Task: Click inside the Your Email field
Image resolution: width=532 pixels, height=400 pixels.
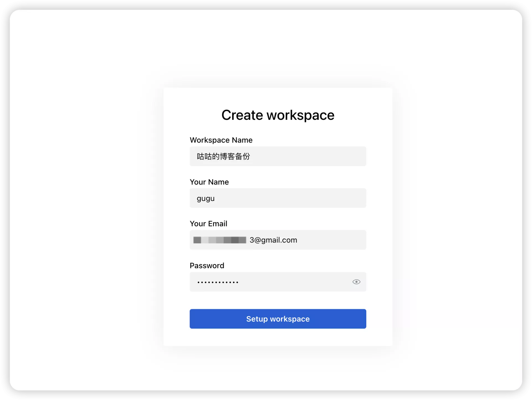Action: [278, 240]
